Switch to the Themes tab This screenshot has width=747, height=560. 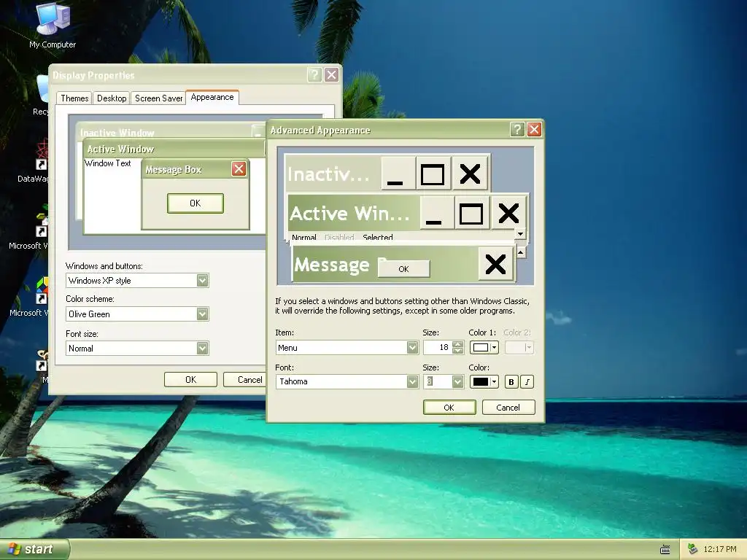pyautogui.click(x=74, y=98)
